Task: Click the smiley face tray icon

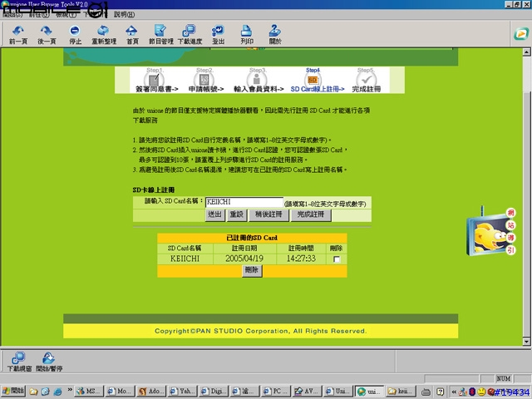Action: [x=481, y=392]
